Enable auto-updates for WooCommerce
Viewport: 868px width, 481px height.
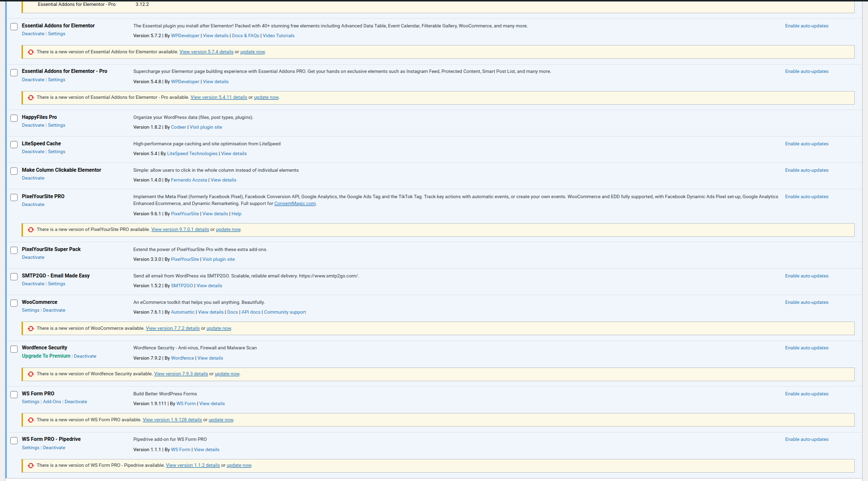(x=806, y=302)
